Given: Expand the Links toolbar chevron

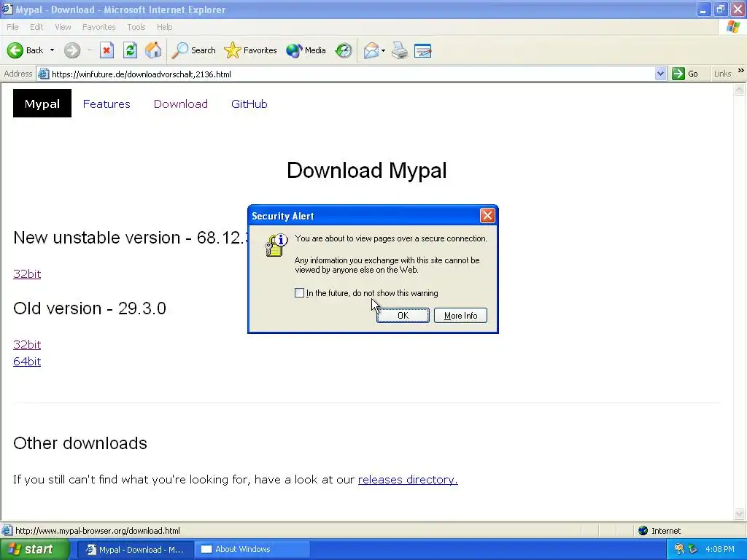Looking at the screenshot, I should point(741,71).
